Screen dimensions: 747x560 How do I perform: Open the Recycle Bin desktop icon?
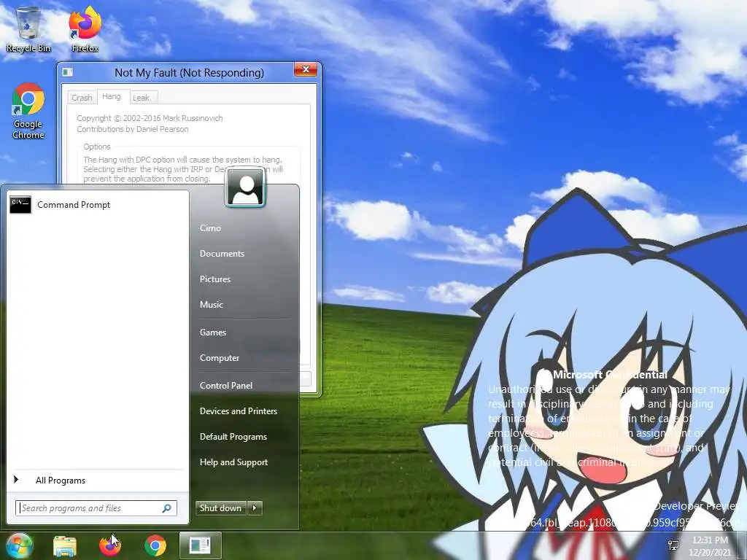28,29
